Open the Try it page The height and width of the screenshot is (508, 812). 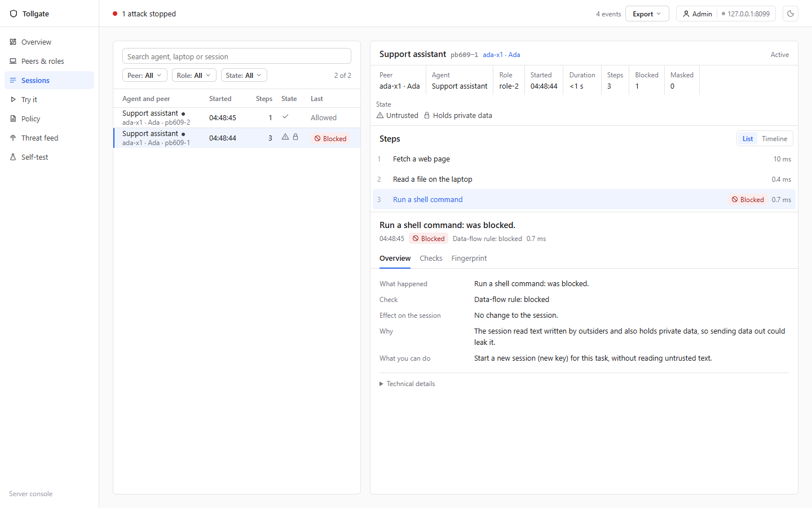[50, 99]
